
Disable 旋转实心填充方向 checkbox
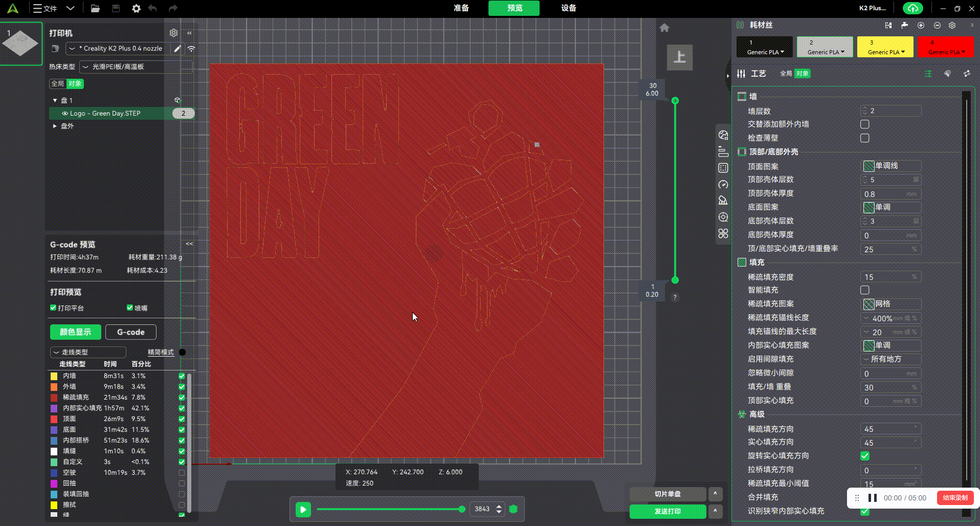pyautogui.click(x=865, y=456)
